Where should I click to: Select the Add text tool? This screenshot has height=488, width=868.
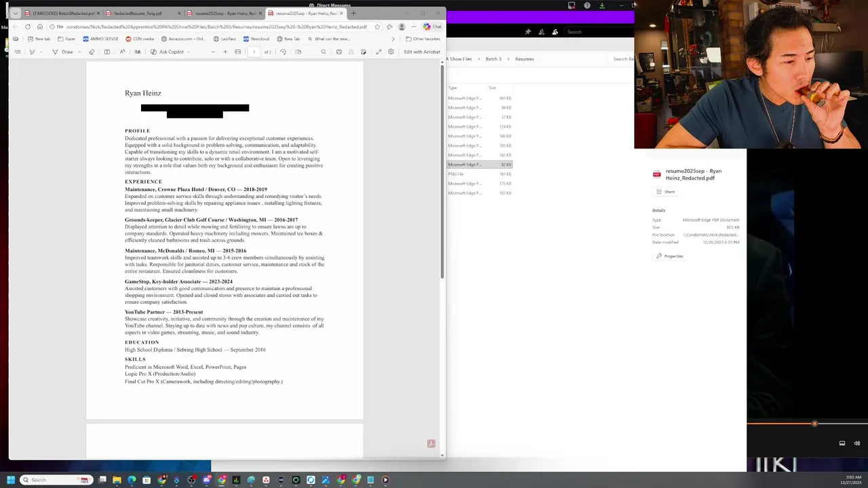107,52
